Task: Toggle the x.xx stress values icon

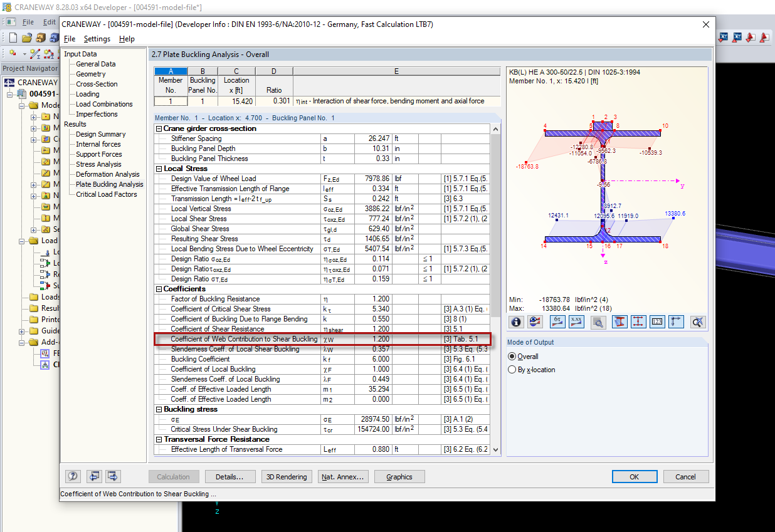Action: click(x=577, y=321)
